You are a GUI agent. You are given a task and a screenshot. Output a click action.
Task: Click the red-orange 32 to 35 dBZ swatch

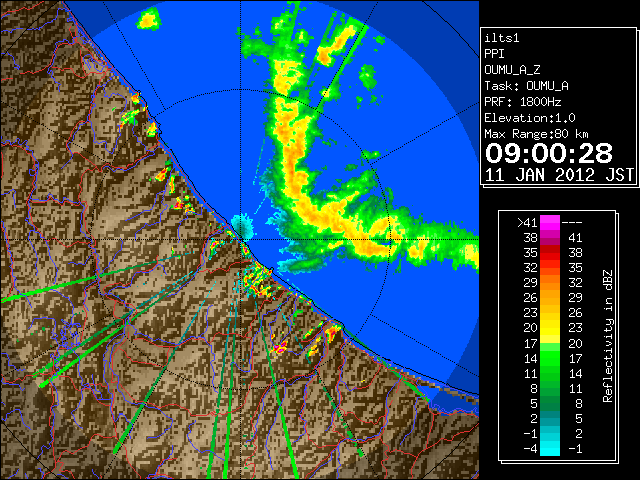click(x=550, y=268)
